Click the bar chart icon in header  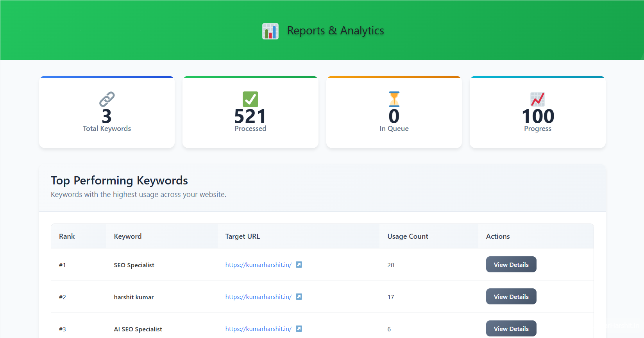[x=270, y=31]
